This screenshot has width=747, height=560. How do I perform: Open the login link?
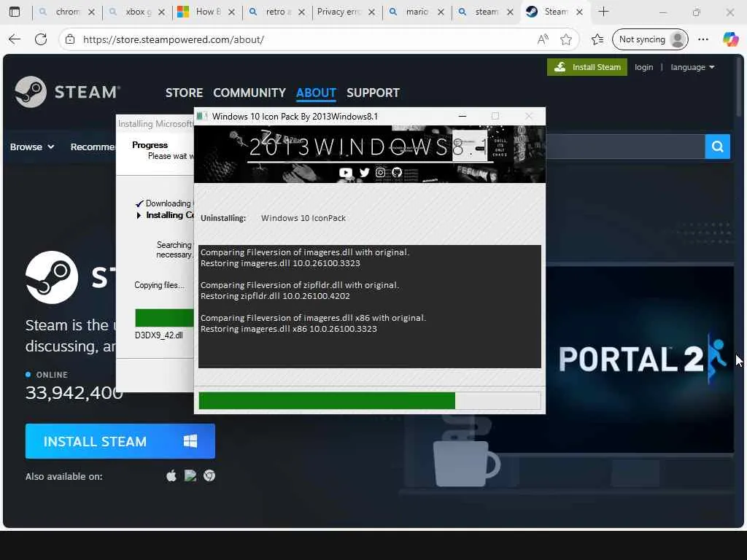pos(643,67)
